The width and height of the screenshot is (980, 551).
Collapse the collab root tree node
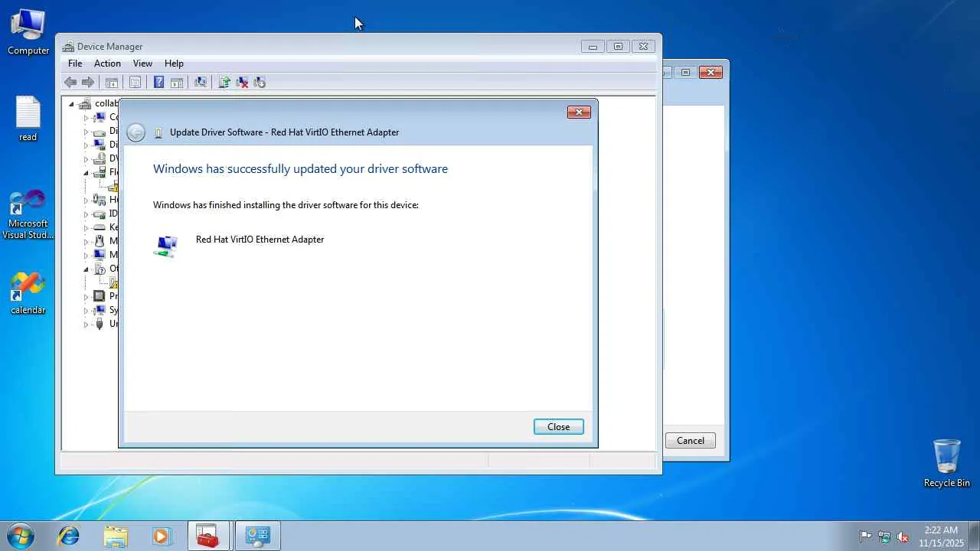pyautogui.click(x=71, y=104)
